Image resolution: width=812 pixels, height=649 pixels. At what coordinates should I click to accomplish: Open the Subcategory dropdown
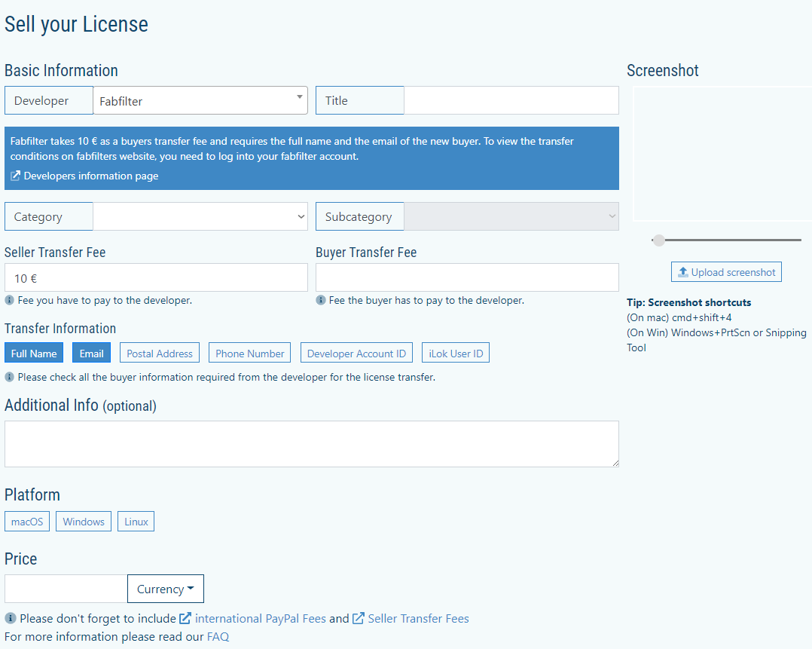pos(511,216)
